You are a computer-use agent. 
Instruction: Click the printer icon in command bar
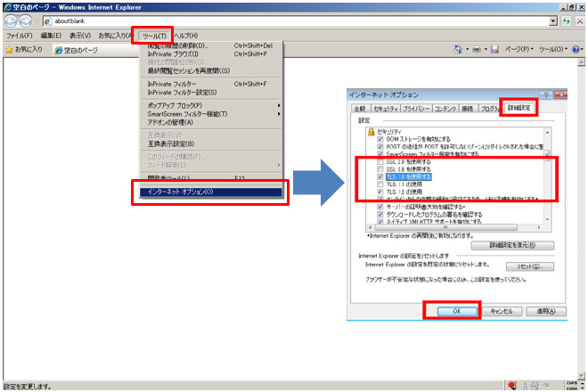click(477, 49)
